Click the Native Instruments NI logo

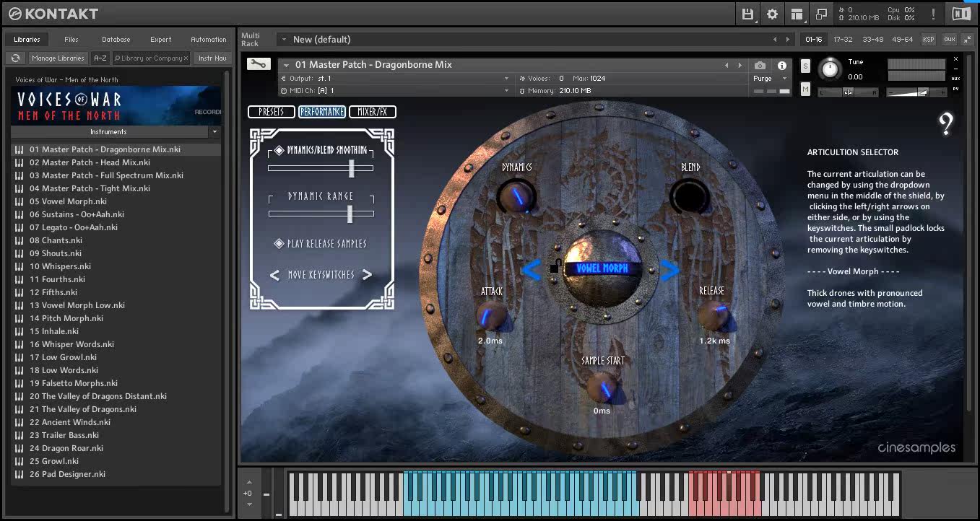click(961, 14)
